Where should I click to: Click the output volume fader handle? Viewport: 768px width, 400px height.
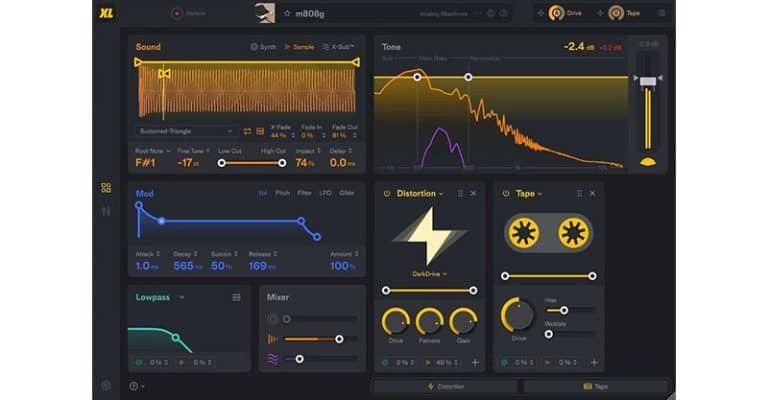[x=648, y=82]
